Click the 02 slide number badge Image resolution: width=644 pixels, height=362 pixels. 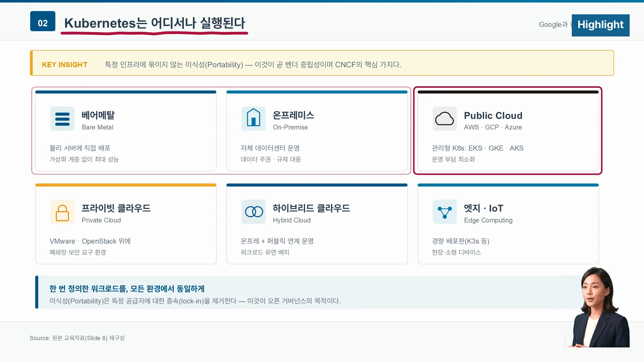(43, 21)
